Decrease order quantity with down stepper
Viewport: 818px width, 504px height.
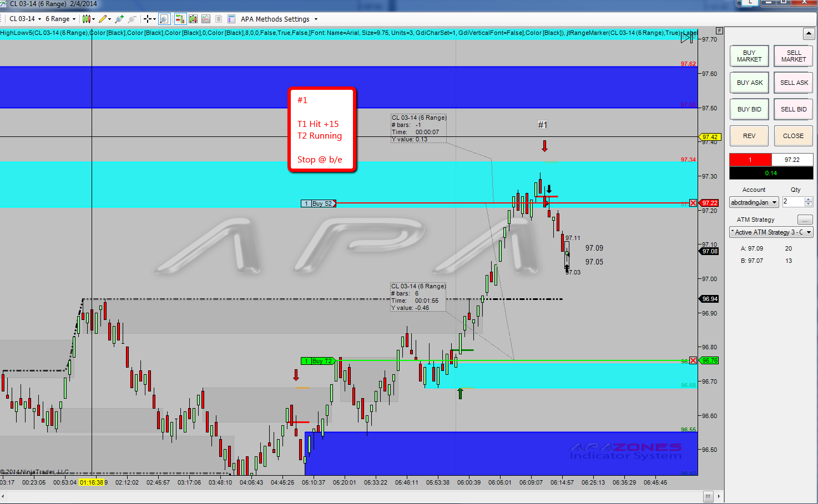coord(809,205)
